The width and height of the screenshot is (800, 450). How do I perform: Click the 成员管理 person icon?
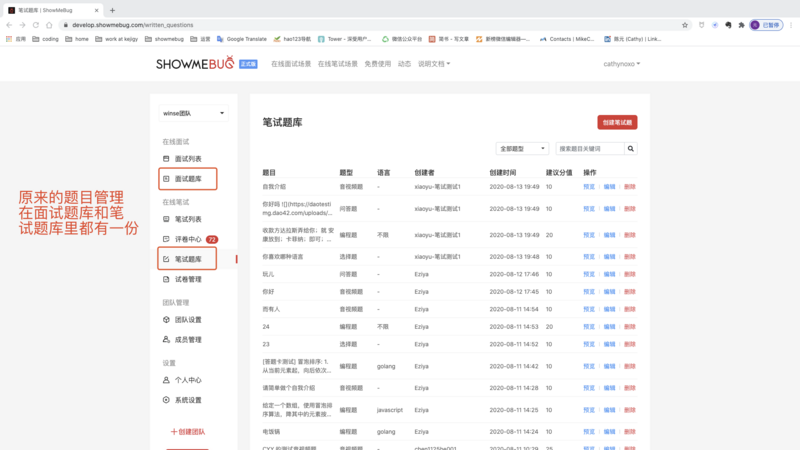(x=166, y=339)
